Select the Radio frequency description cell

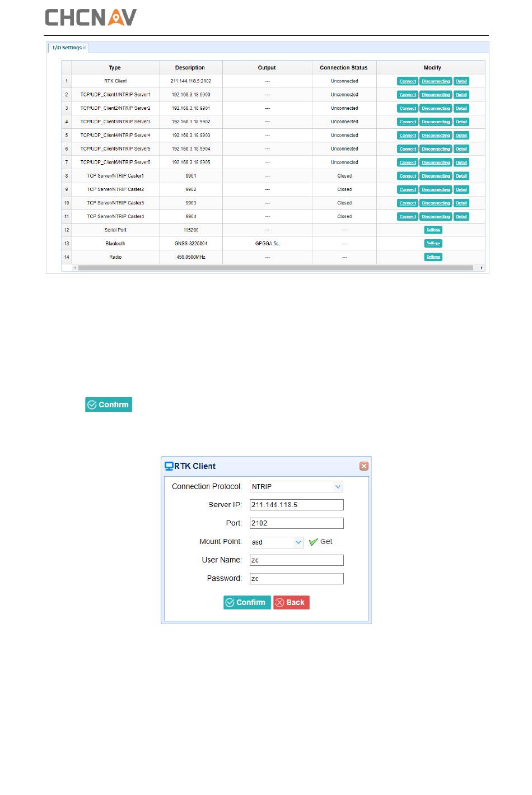pyautogui.click(x=191, y=257)
